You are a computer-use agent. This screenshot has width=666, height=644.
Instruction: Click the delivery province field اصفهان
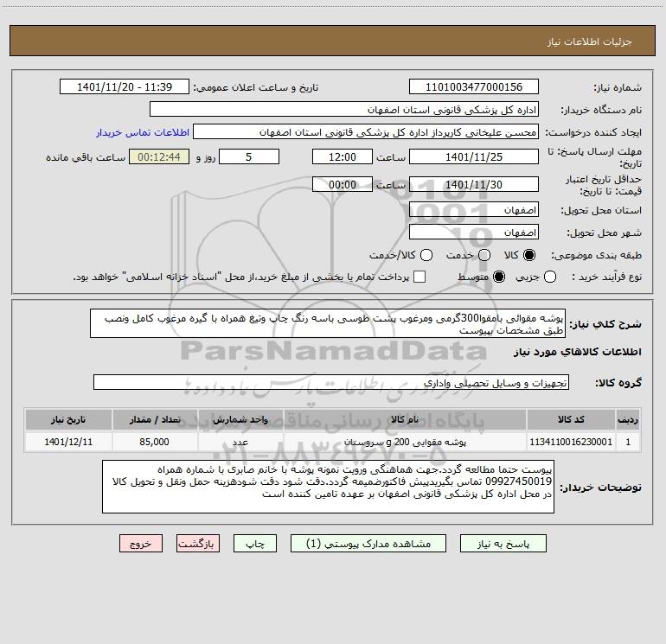(474, 210)
